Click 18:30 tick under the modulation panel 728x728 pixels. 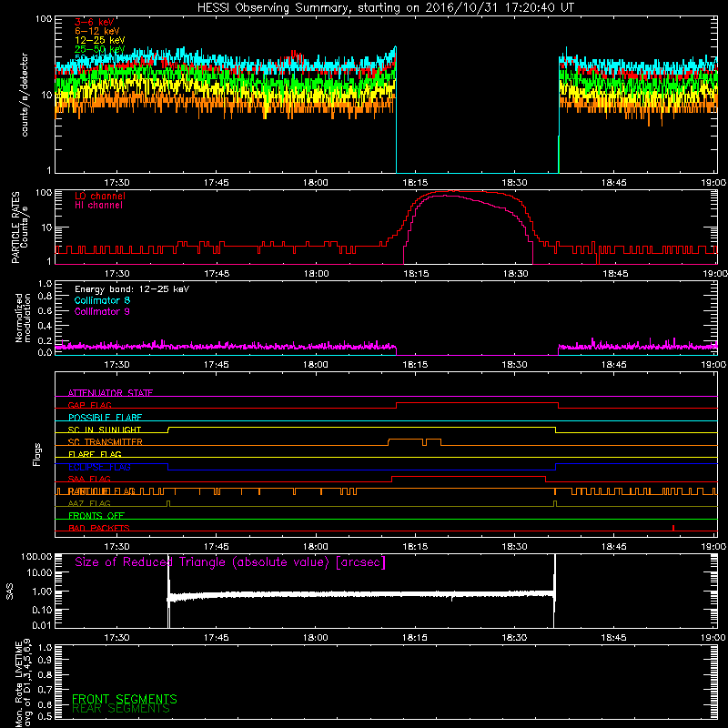click(514, 365)
